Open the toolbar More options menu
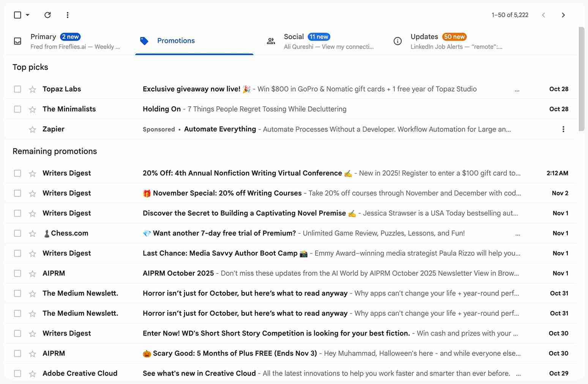The height and width of the screenshot is (384, 588). point(68,15)
